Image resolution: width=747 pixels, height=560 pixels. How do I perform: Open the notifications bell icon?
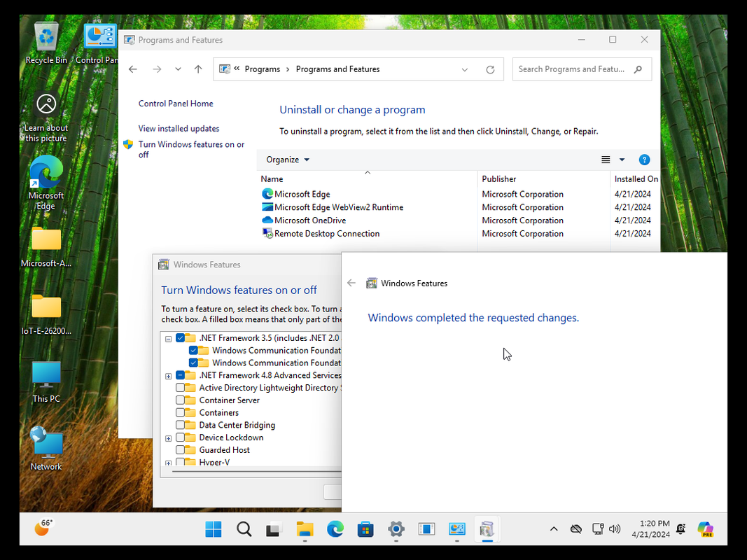pos(680,529)
